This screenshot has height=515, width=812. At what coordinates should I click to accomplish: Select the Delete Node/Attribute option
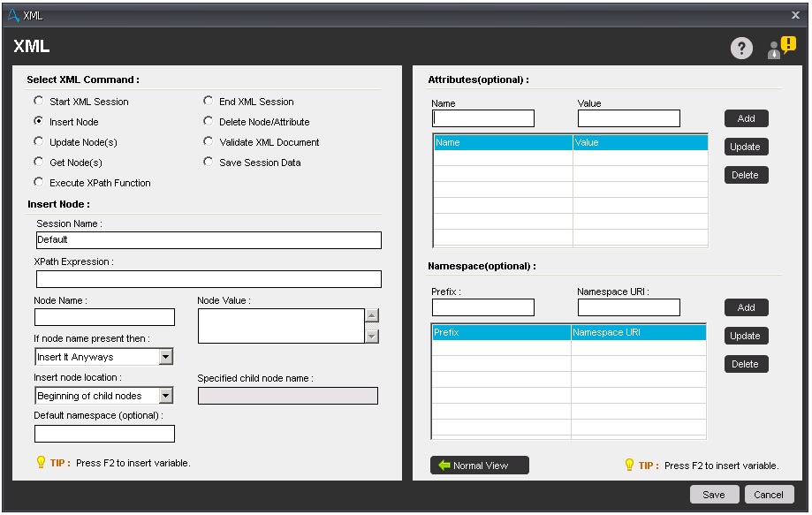[208, 121]
